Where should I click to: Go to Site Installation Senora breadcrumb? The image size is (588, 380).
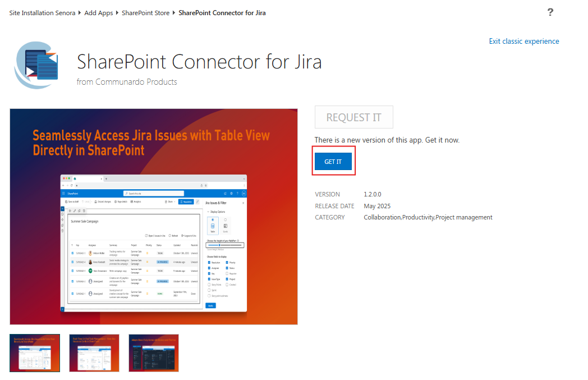[x=42, y=13]
